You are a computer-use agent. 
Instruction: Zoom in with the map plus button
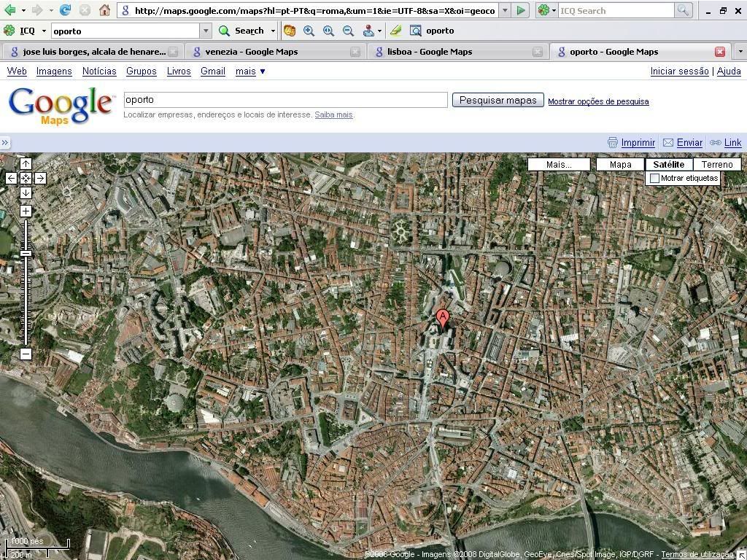pos(26,211)
